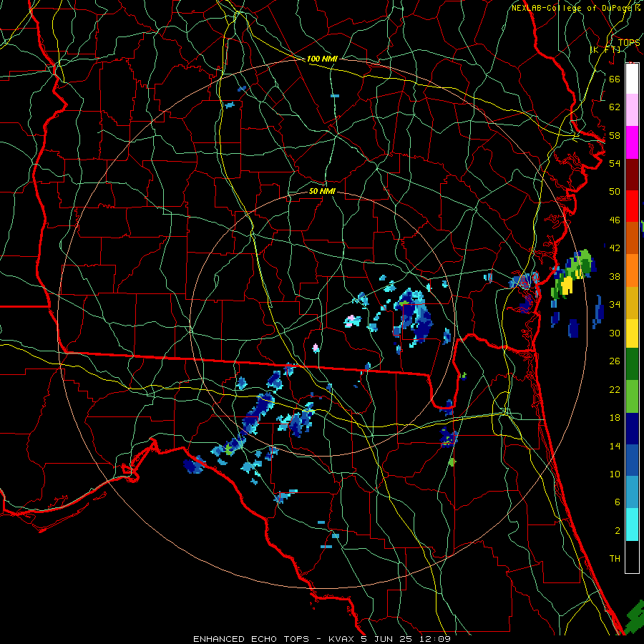This screenshot has width=644, height=644.
Task: Click the bright red legend color band
Action: point(632,206)
